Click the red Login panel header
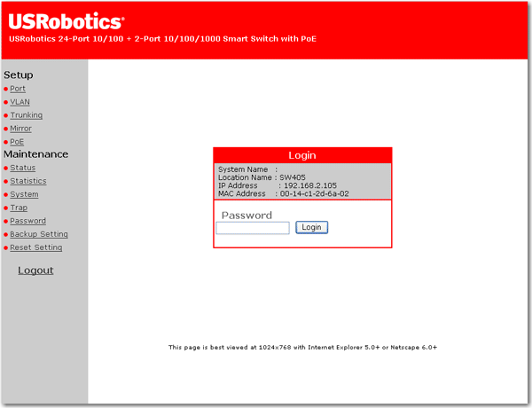The height and width of the screenshot is (408, 532). [x=302, y=155]
